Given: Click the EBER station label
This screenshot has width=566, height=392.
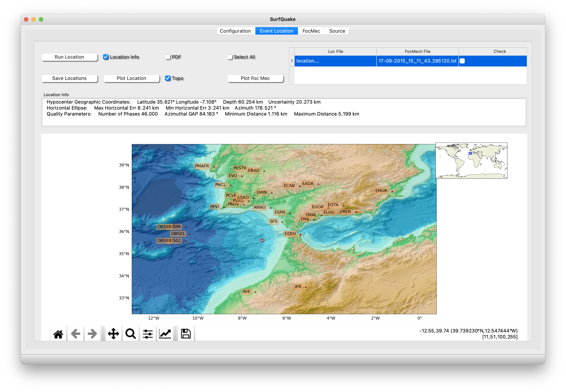Looking at the screenshot, I should pos(345,212).
